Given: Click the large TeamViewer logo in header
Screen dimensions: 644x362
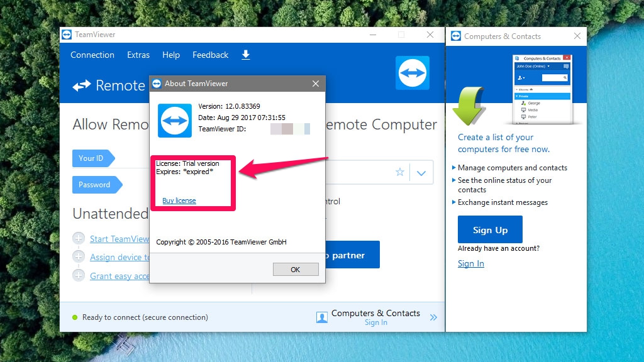Looking at the screenshot, I should pos(413,72).
